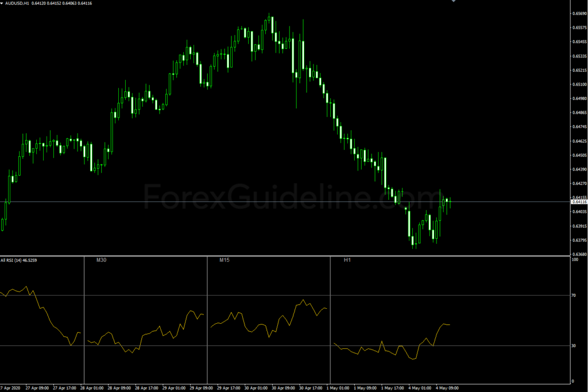Click the 29 Apr 17:00 time label

coord(229,388)
